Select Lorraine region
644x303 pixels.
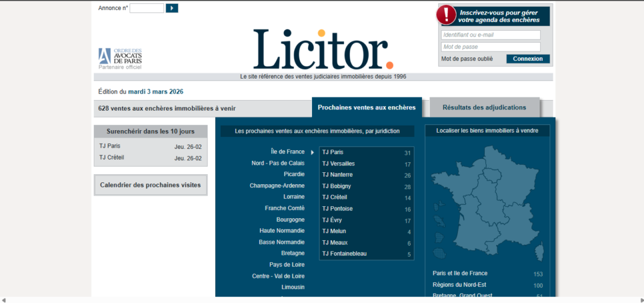pos(294,197)
